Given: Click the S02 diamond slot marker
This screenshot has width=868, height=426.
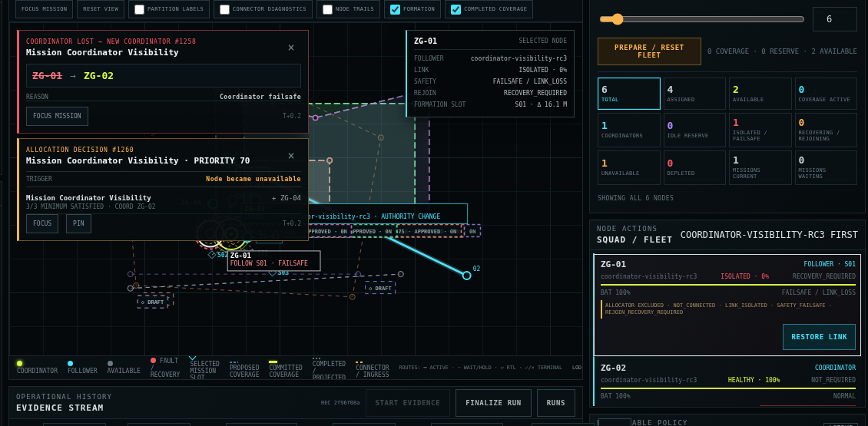Looking at the screenshot, I should (x=212, y=255).
